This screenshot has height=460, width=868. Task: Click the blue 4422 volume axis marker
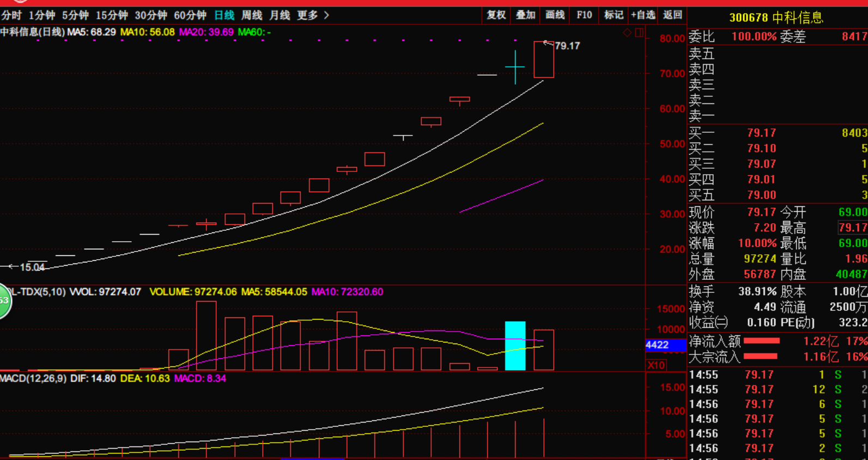(665, 345)
